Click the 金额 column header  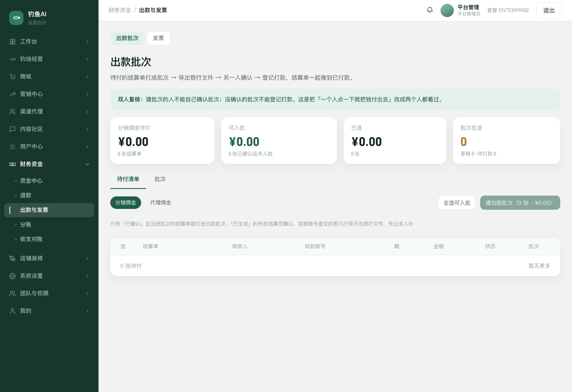coord(438,246)
